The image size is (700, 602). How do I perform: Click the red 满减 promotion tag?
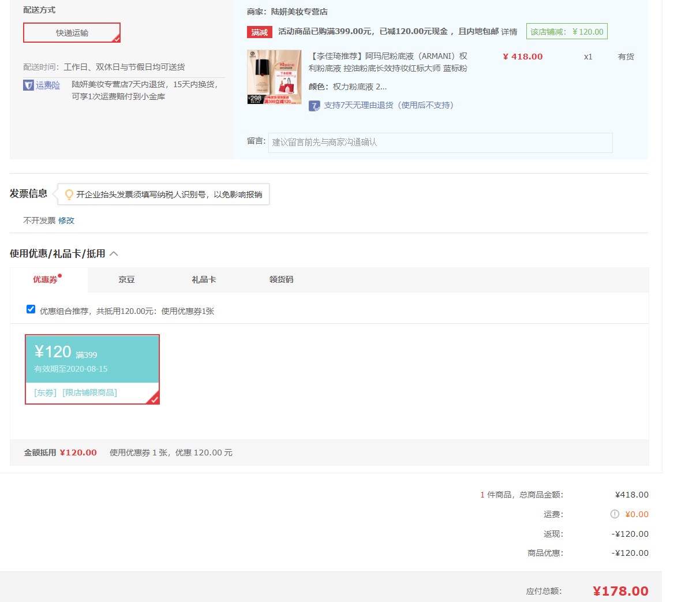pyautogui.click(x=259, y=32)
